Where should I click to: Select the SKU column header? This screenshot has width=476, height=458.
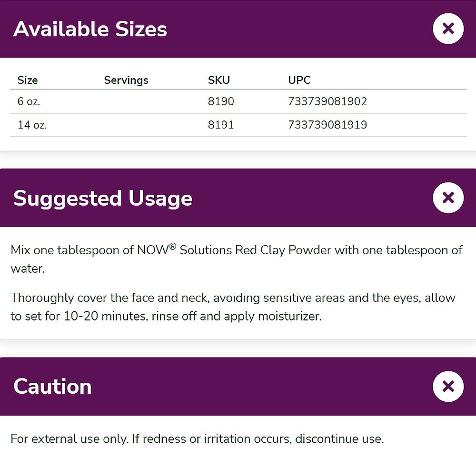click(x=219, y=80)
